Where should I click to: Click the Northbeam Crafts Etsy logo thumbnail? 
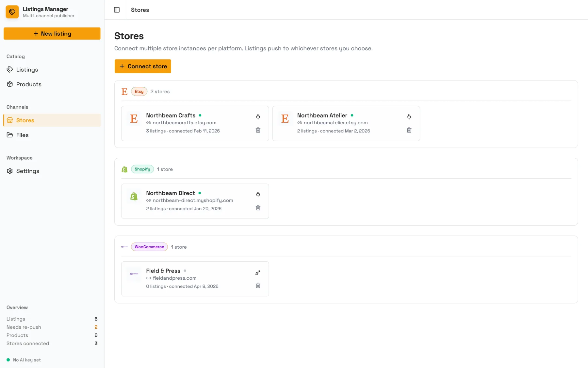click(134, 118)
